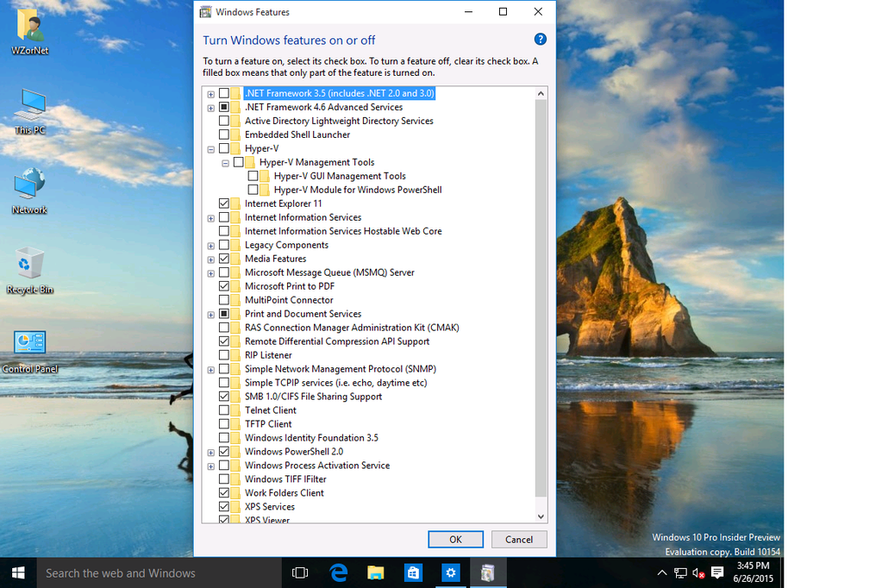Check the TFTP Client checkbox

pos(224,424)
